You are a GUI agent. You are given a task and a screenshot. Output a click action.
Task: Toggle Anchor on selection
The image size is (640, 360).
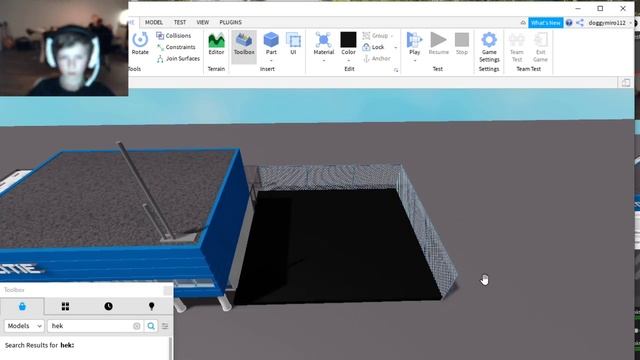click(x=377, y=59)
